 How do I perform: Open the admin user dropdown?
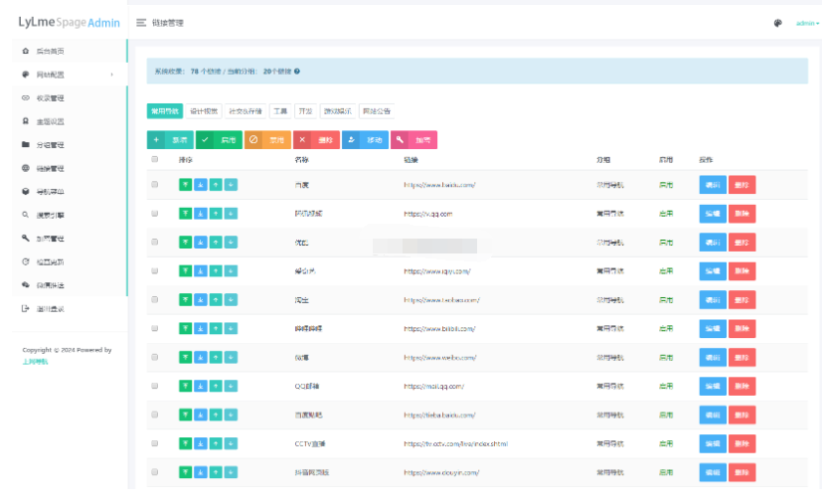[806, 23]
